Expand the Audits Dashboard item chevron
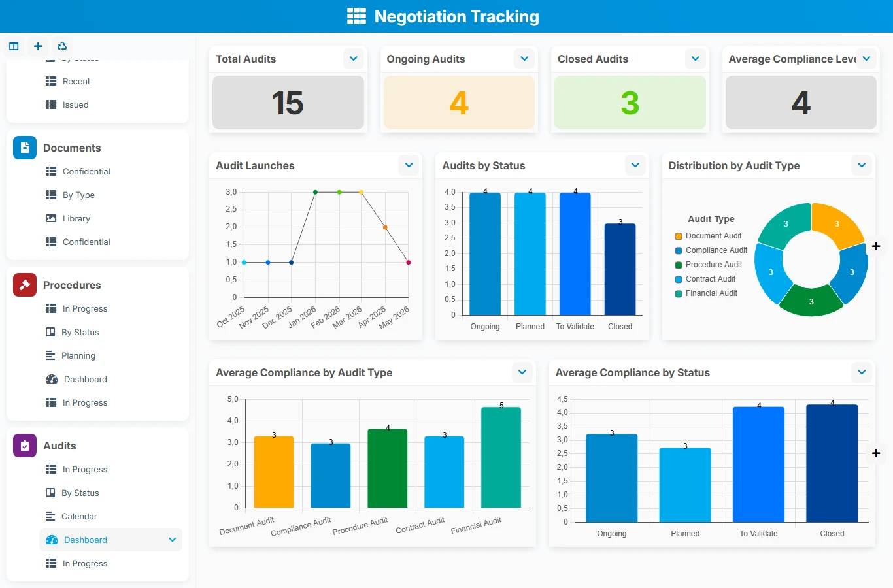Viewport: 893px width, 588px height. click(x=173, y=540)
